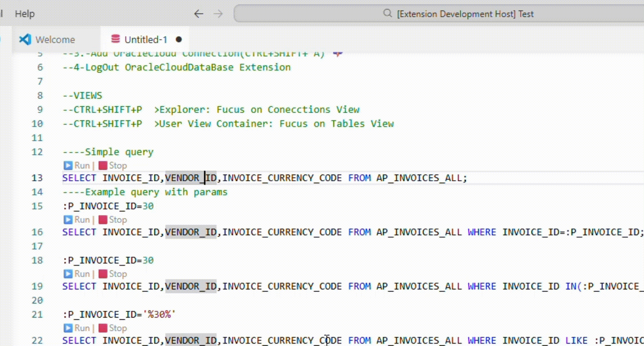Click the magnifier icon in the search bar

387,13
